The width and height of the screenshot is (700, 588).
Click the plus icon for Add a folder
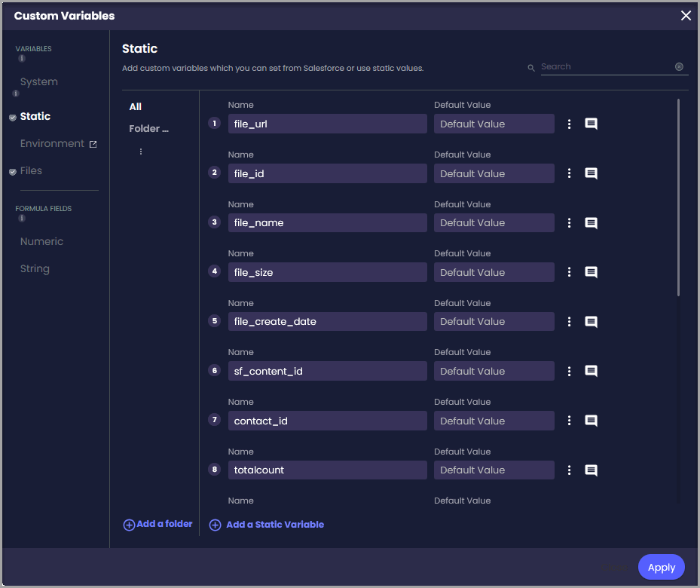coord(129,525)
